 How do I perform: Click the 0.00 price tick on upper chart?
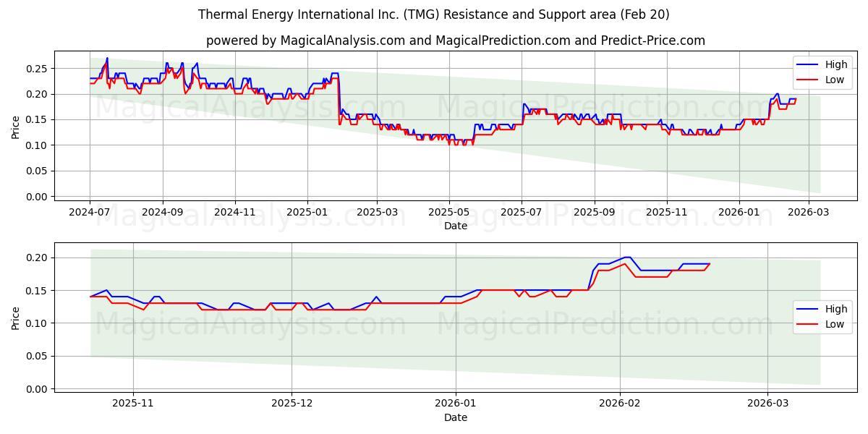(37, 197)
